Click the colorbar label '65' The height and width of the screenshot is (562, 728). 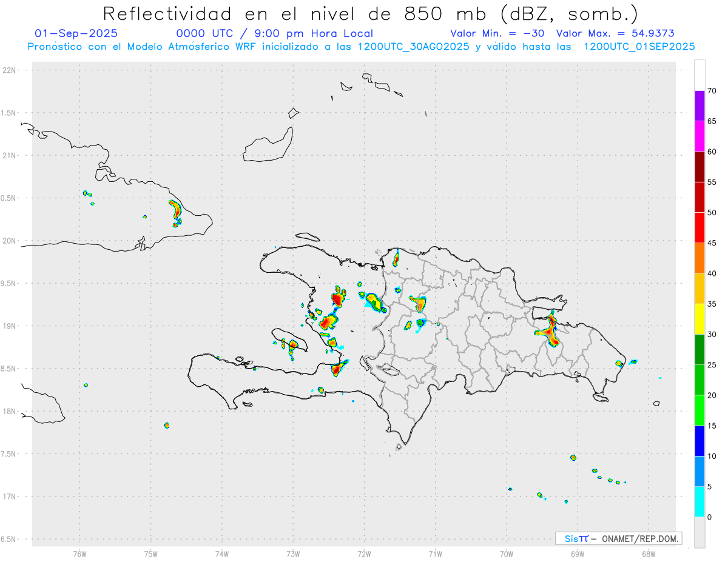(712, 121)
